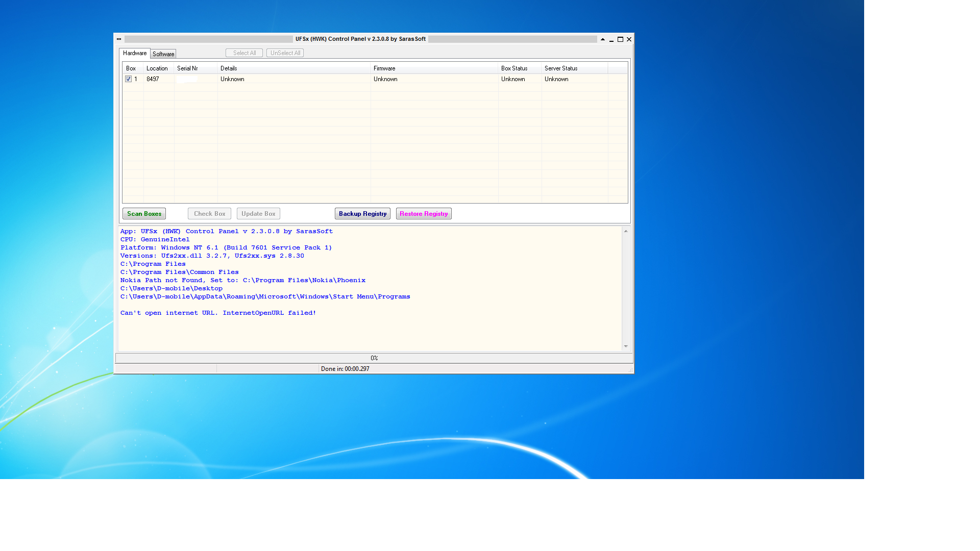The width and height of the screenshot is (980, 551).
Task: Click the 'CPU: GenuineIntel' log line
Action: tap(155, 239)
